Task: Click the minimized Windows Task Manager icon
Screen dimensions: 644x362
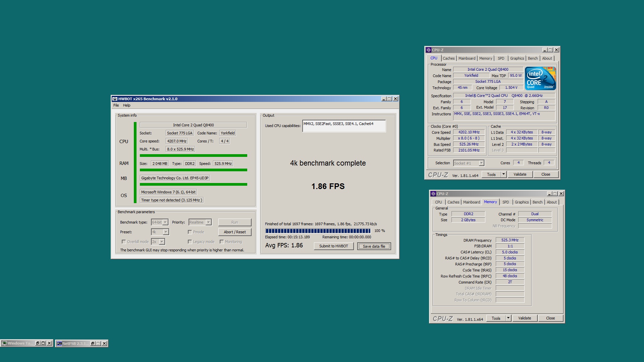Action: pyautogui.click(x=5, y=343)
